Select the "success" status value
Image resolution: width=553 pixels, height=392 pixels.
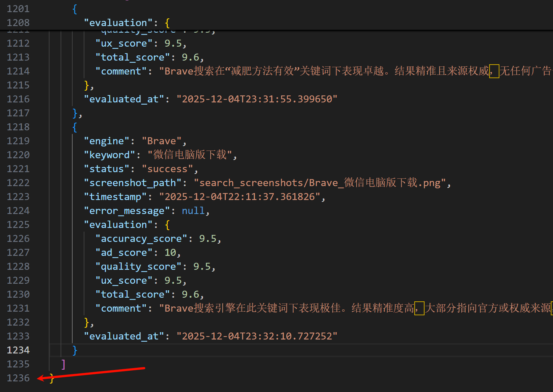point(167,168)
